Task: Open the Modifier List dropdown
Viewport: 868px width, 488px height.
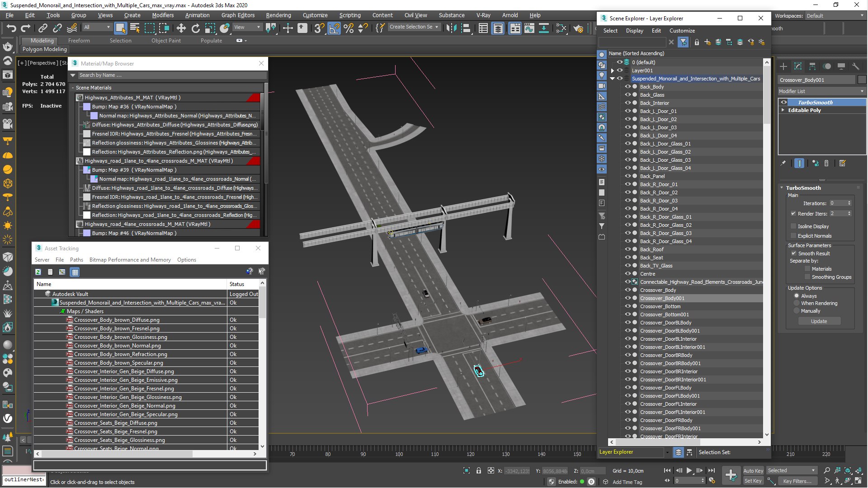Action: [x=821, y=91]
